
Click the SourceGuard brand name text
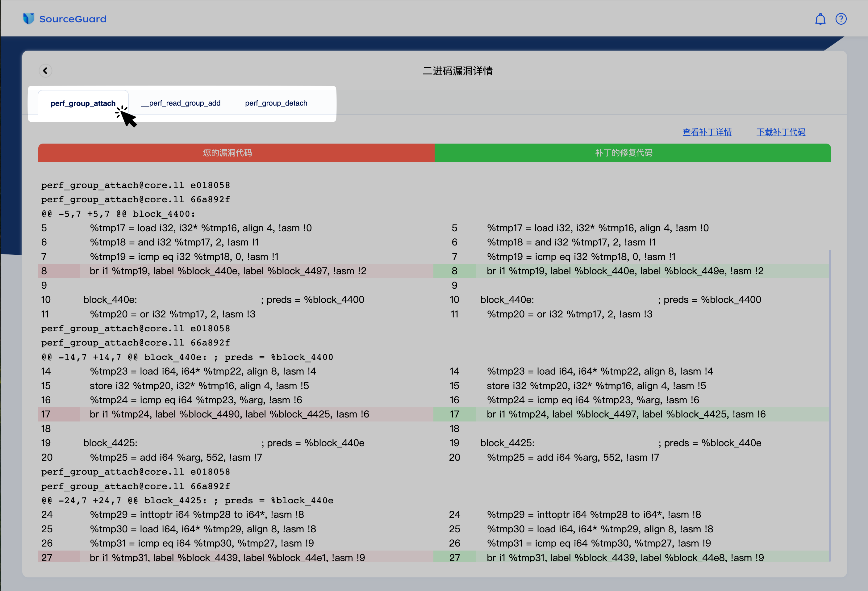pyautogui.click(x=73, y=19)
